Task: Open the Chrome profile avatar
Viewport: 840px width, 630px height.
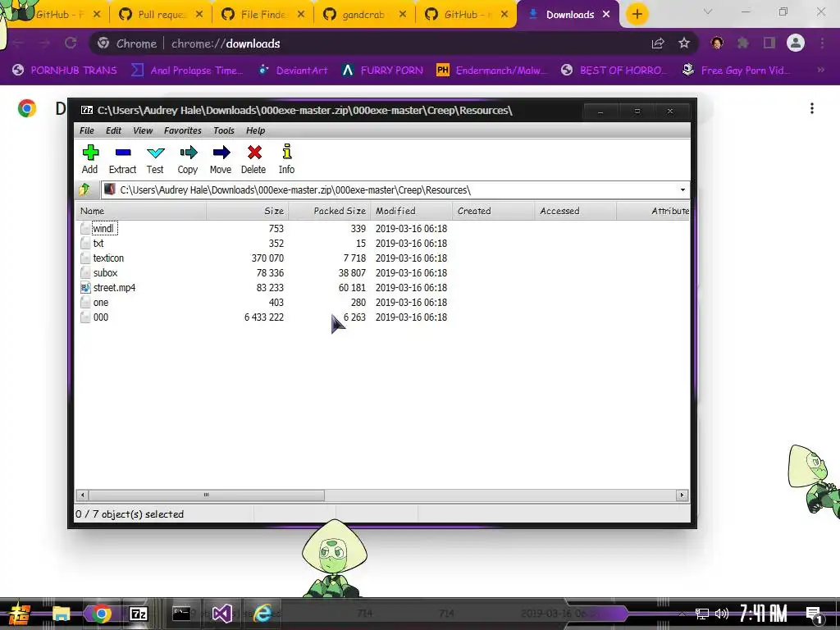Action: [796, 43]
